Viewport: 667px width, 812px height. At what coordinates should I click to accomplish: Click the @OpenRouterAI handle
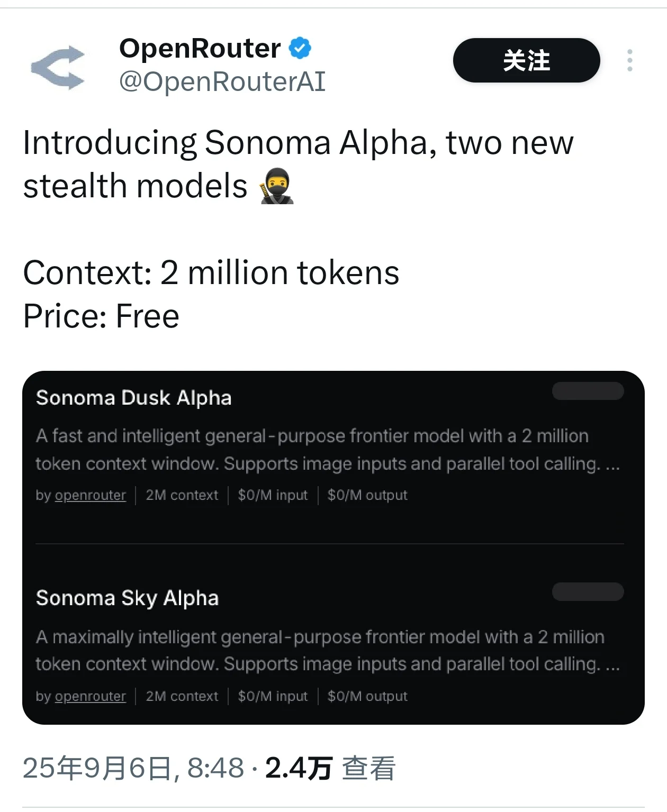tap(222, 81)
